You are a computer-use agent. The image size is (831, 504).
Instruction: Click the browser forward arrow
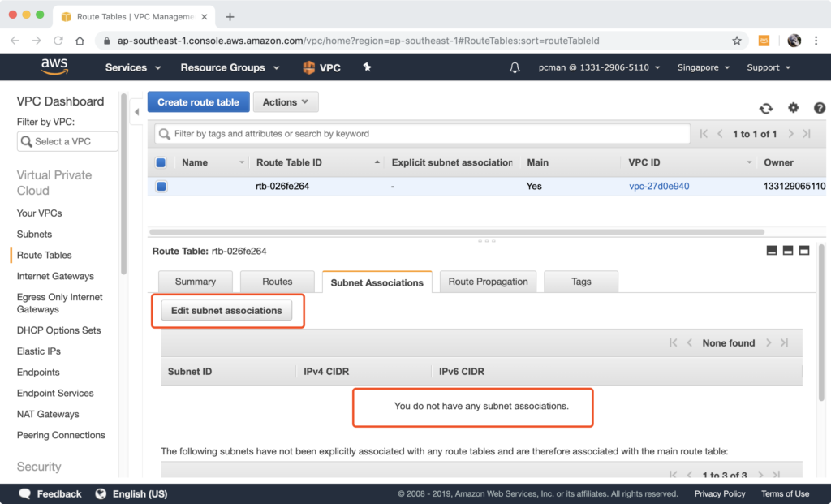(x=36, y=41)
